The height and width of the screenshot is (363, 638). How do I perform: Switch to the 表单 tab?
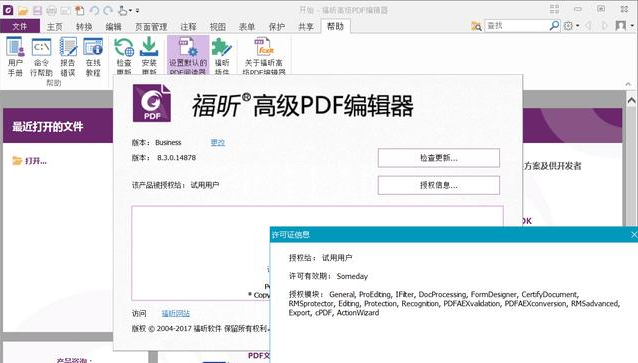[x=247, y=27]
